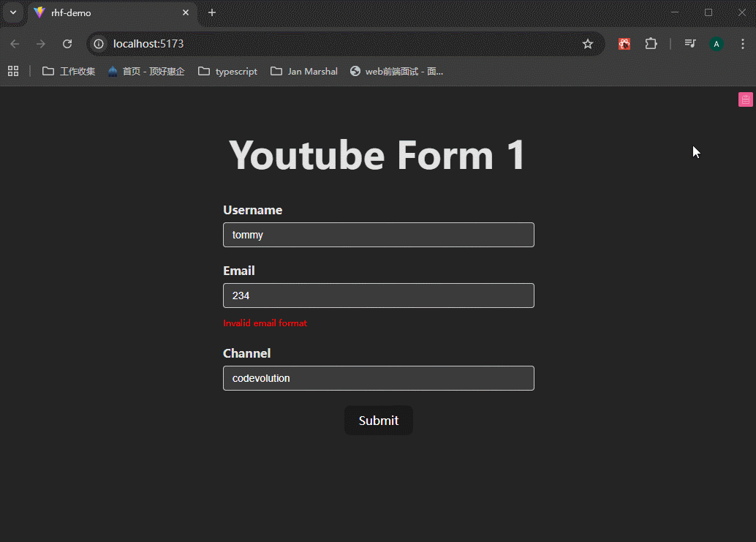This screenshot has height=542, width=756.
Task: Click the Username input field
Action: click(x=378, y=235)
